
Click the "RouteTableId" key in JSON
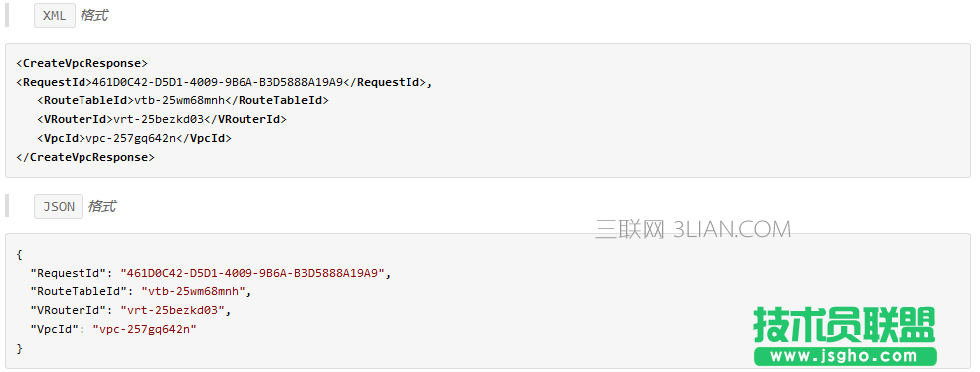coord(79,291)
